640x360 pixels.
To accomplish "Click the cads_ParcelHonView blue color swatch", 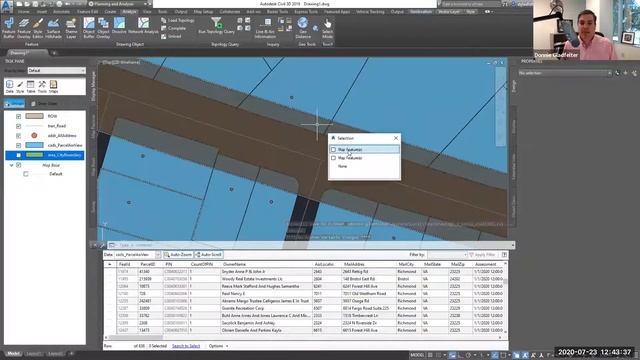I will tap(34, 145).
